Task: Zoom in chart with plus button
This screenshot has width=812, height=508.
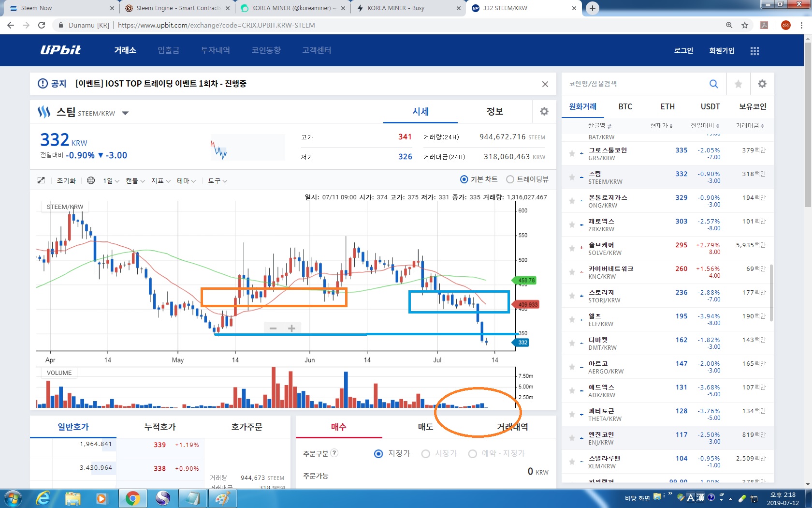Action: pyautogui.click(x=291, y=329)
